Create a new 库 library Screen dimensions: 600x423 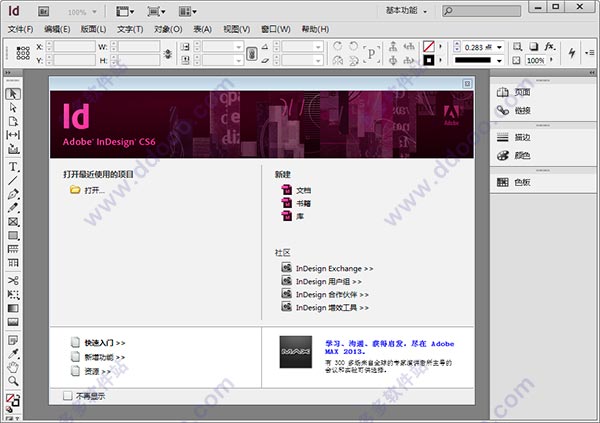(x=293, y=216)
